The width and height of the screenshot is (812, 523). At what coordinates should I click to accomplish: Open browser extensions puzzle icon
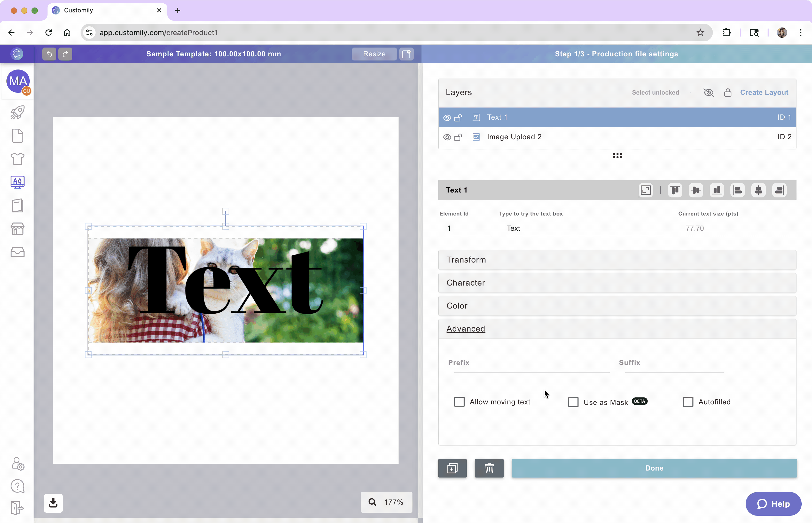pyautogui.click(x=726, y=33)
